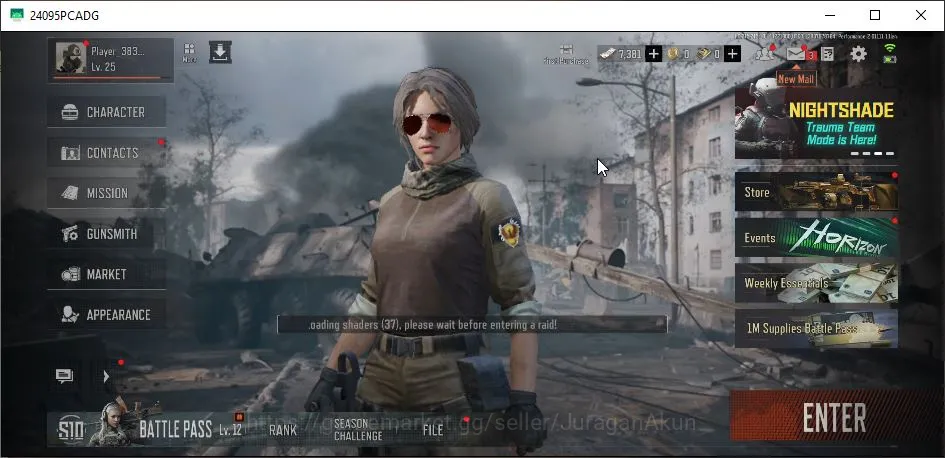Image resolution: width=945 pixels, height=458 pixels.
Task: Click the mail unread count badge 3
Action: point(812,56)
